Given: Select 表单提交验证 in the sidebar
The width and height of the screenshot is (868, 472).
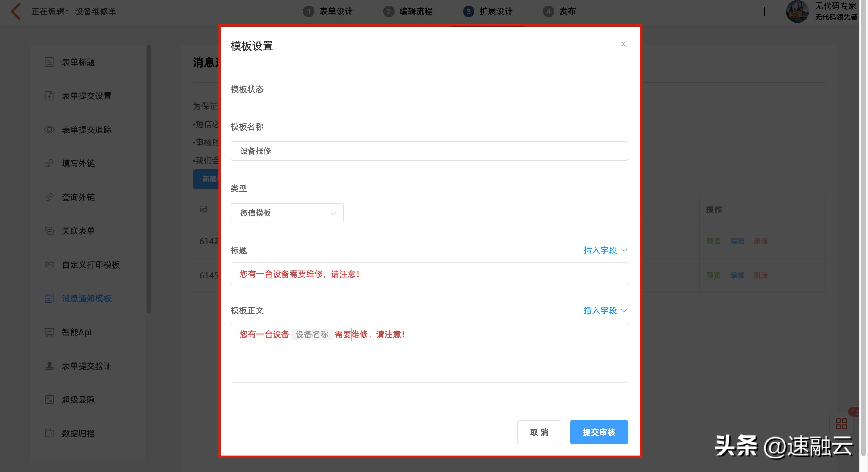Looking at the screenshot, I should [x=86, y=366].
